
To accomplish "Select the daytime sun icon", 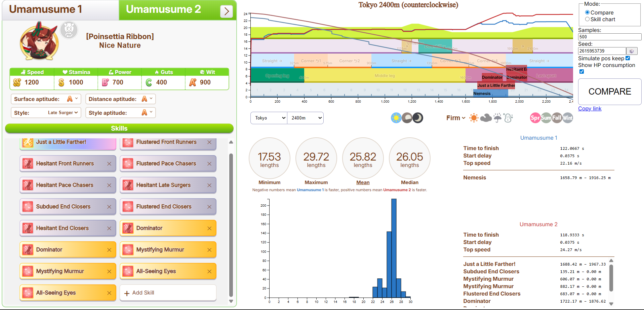I will pyautogui.click(x=396, y=118).
